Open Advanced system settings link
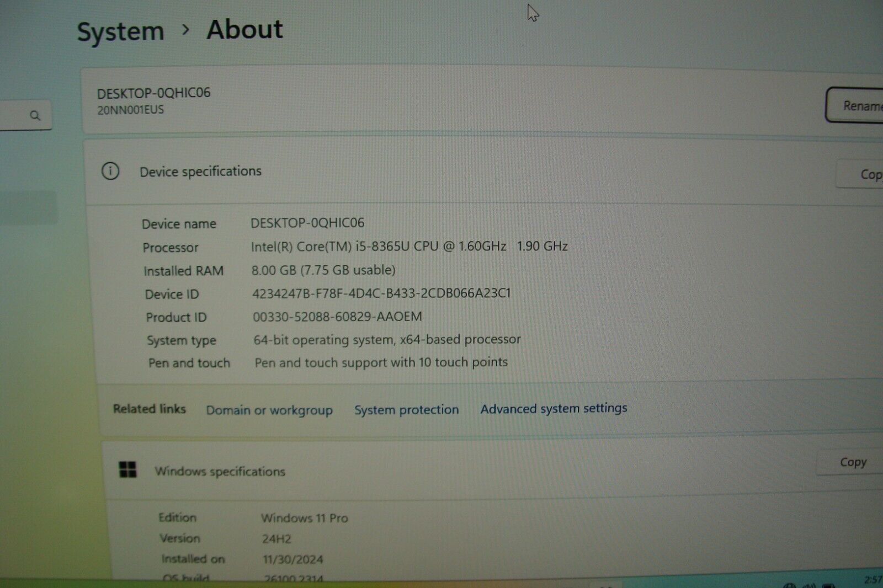 (554, 408)
